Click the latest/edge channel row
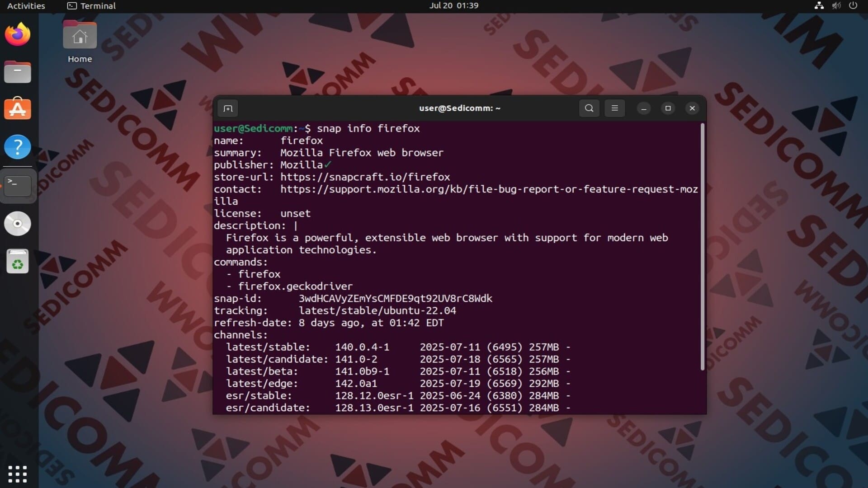 398,384
